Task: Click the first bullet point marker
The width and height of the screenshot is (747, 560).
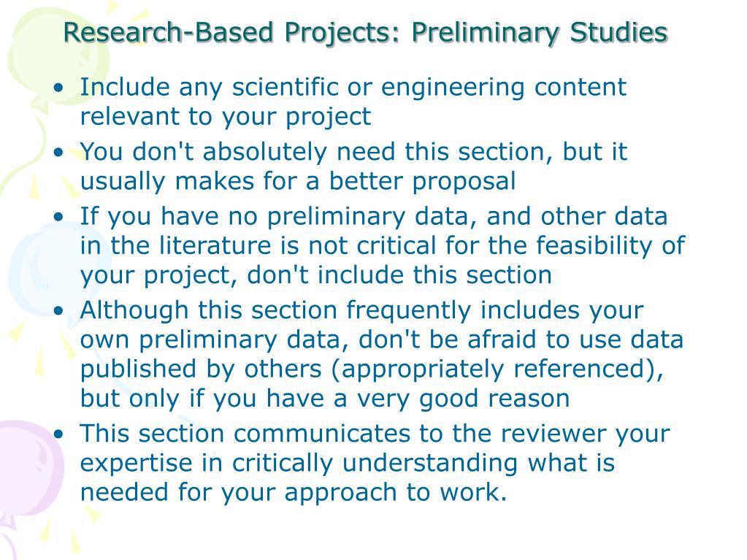Action: (x=58, y=88)
